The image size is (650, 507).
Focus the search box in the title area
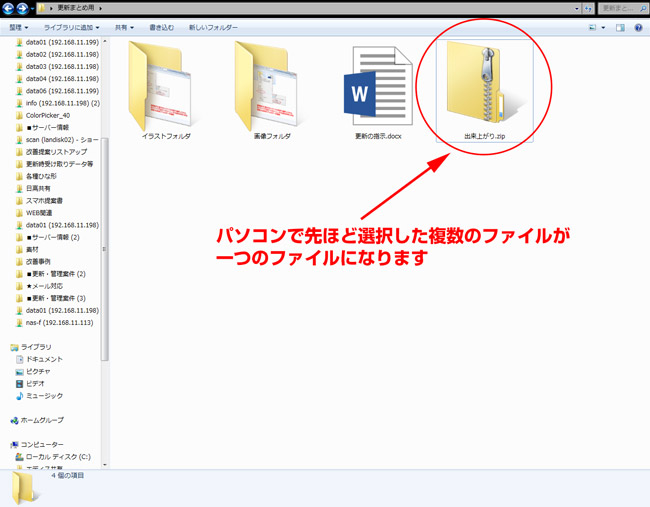click(623, 8)
